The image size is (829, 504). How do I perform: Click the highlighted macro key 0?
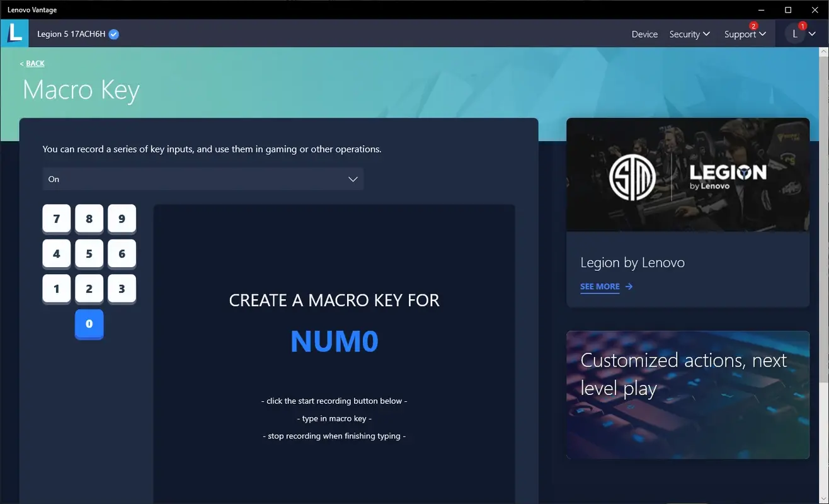pyautogui.click(x=89, y=323)
